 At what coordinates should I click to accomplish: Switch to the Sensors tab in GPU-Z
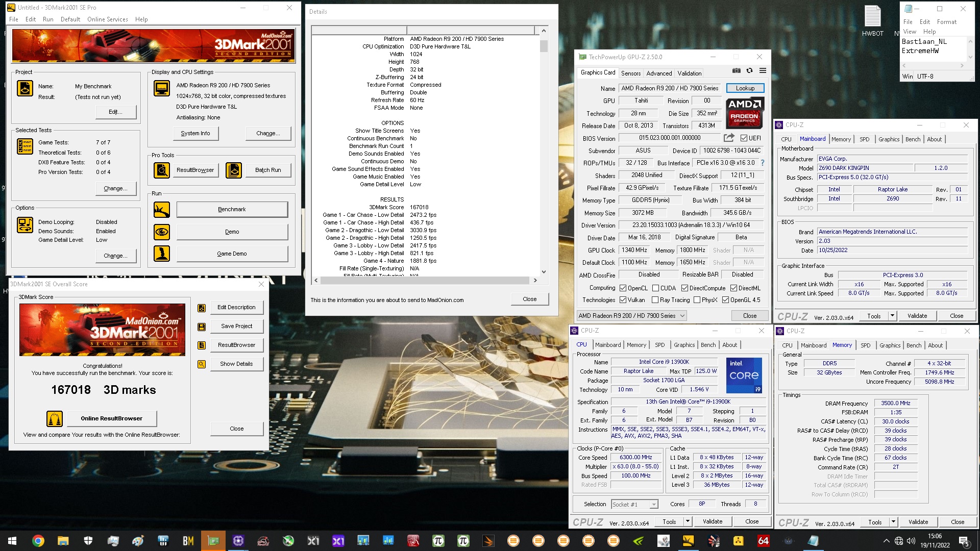[x=631, y=73]
